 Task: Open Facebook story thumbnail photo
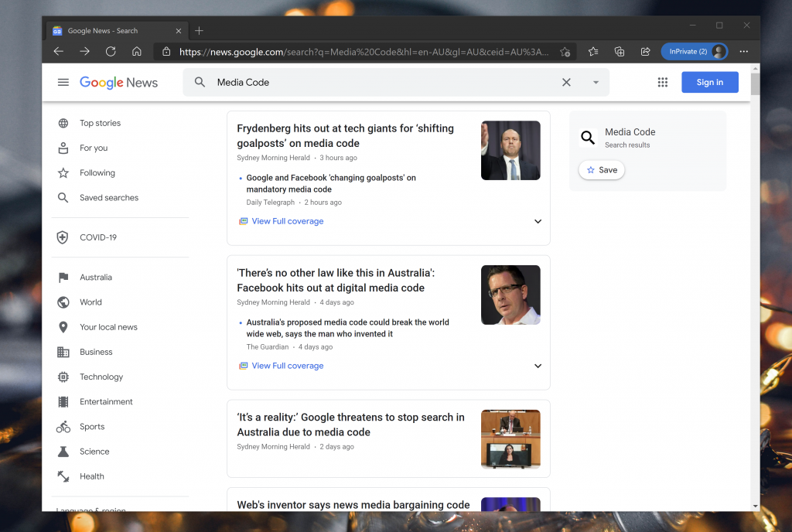510,295
